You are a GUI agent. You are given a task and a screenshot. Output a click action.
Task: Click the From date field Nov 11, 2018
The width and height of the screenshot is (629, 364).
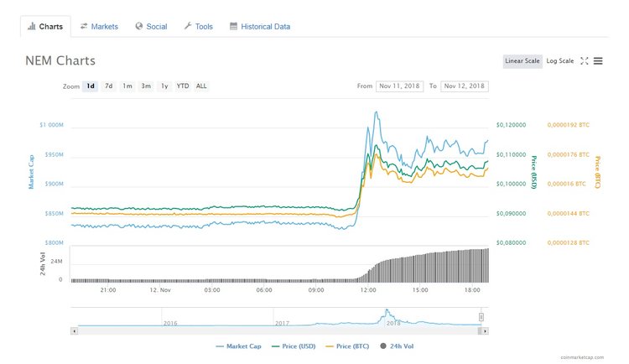pyautogui.click(x=399, y=86)
